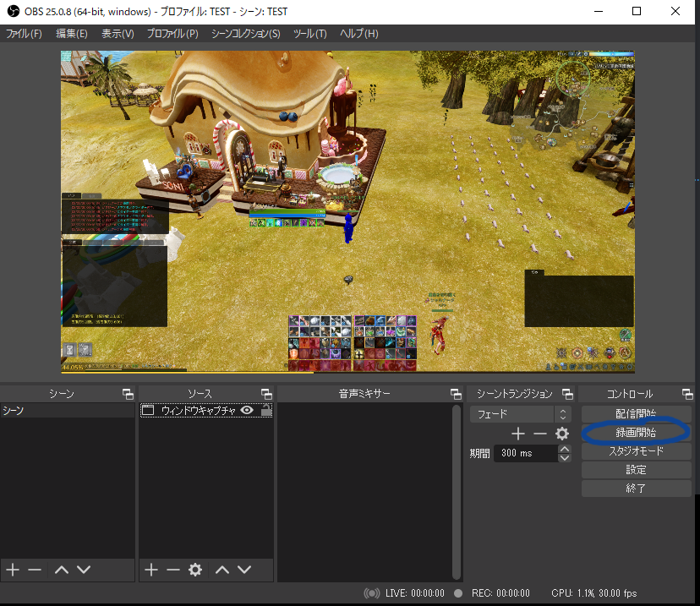Click the 期間 duration label
Image resolution: width=700 pixels, height=606 pixels.
(479, 453)
